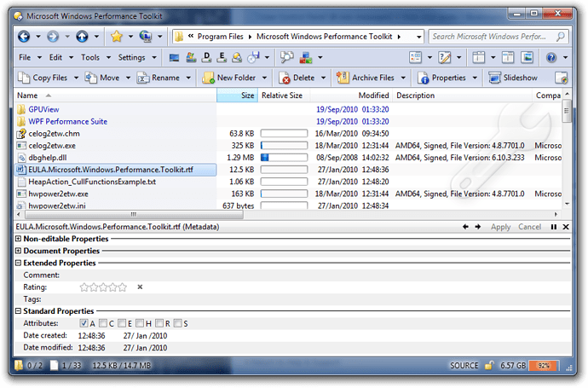Click Cancel in the metadata panel

529,227
